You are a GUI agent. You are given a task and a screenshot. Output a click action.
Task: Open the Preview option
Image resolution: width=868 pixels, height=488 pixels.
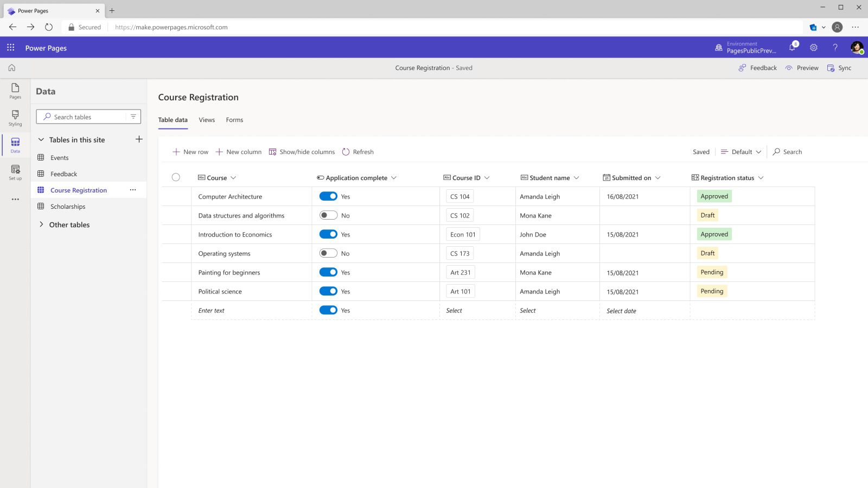[802, 68]
